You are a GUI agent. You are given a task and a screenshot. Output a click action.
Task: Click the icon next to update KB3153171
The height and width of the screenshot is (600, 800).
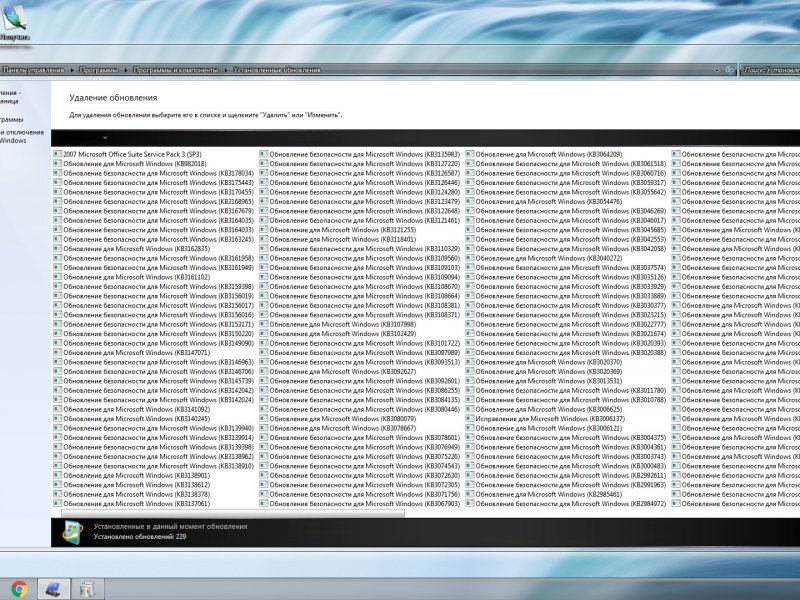coord(57,324)
